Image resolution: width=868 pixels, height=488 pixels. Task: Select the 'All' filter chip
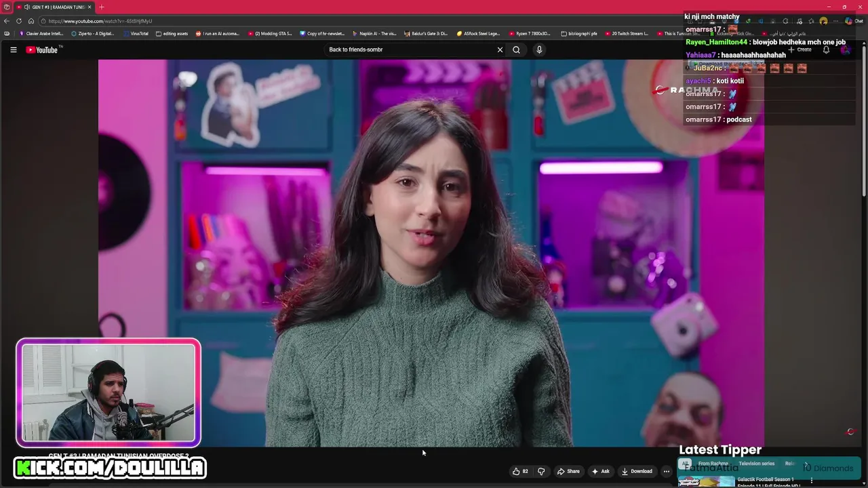point(686,464)
